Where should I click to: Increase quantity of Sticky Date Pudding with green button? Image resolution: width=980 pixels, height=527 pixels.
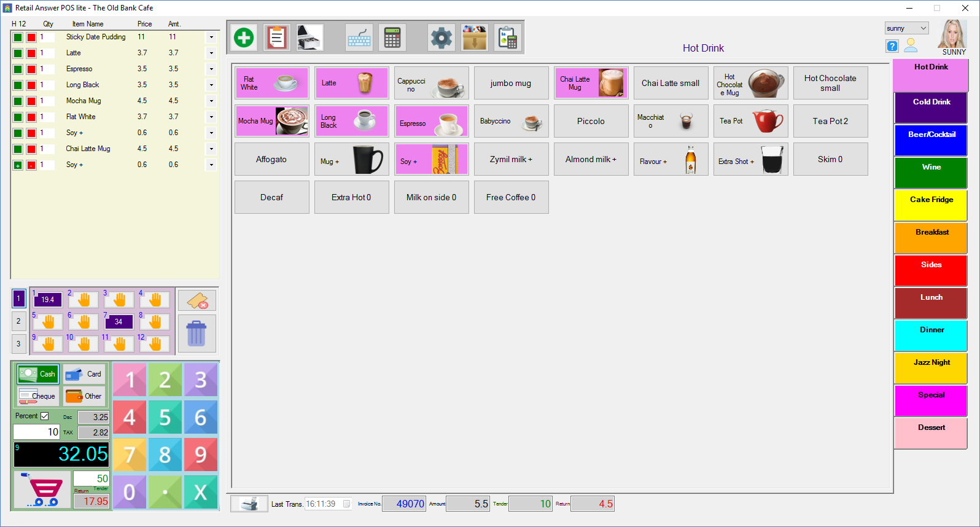tap(18, 37)
